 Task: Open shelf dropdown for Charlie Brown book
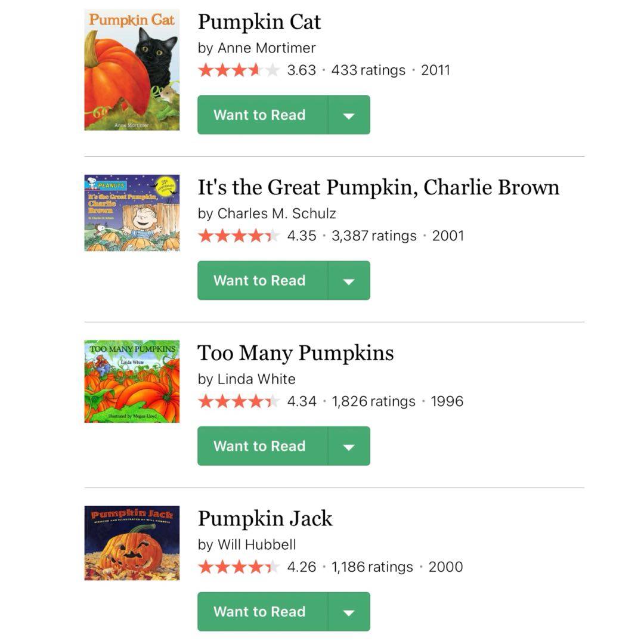click(349, 280)
